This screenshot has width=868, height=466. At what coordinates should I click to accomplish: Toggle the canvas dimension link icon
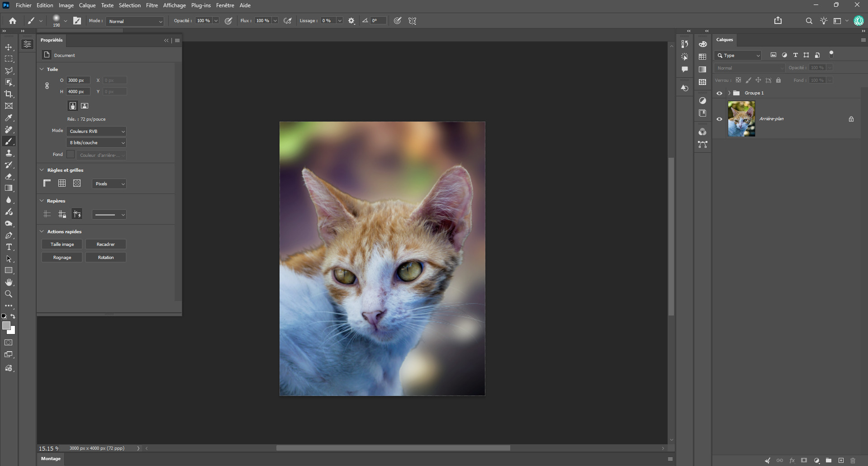pyautogui.click(x=47, y=85)
